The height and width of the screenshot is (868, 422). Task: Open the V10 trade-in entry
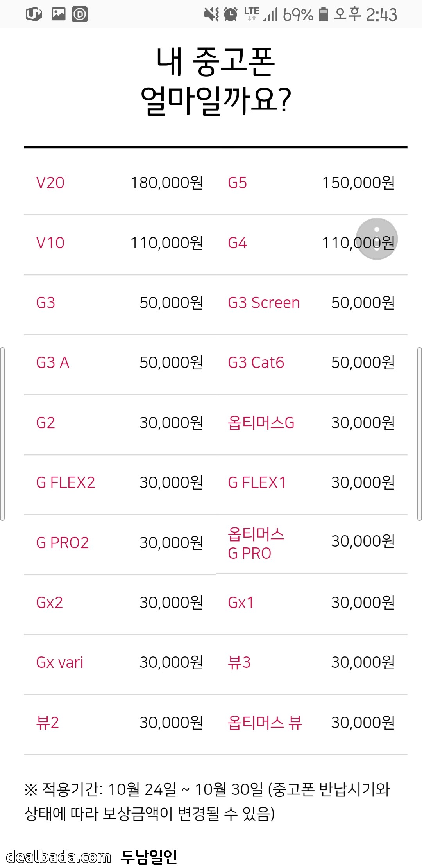[x=50, y=243]
